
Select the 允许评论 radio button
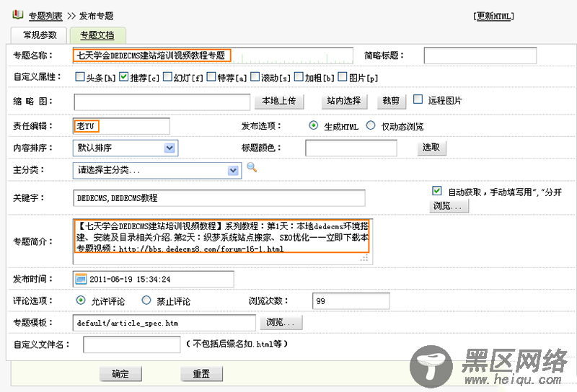click(81, 300)
